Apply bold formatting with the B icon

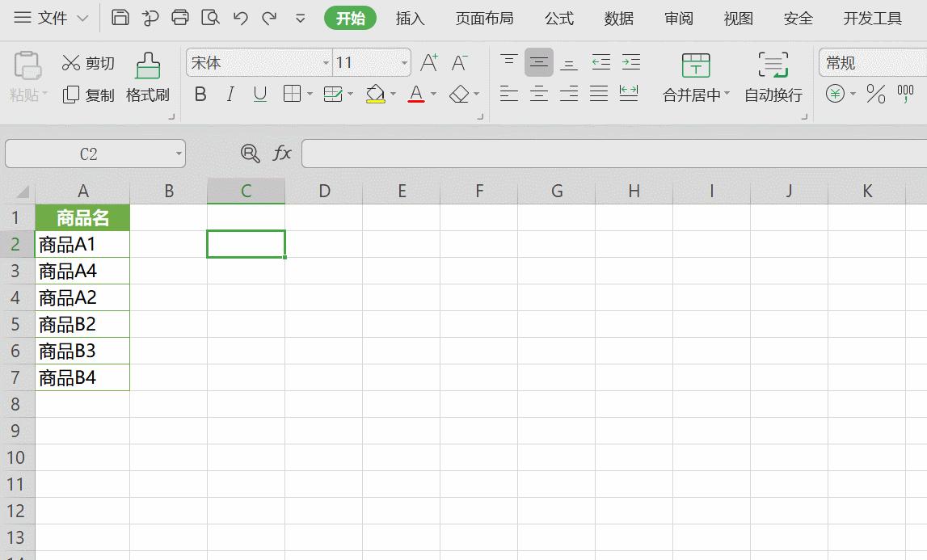(200, 94)
